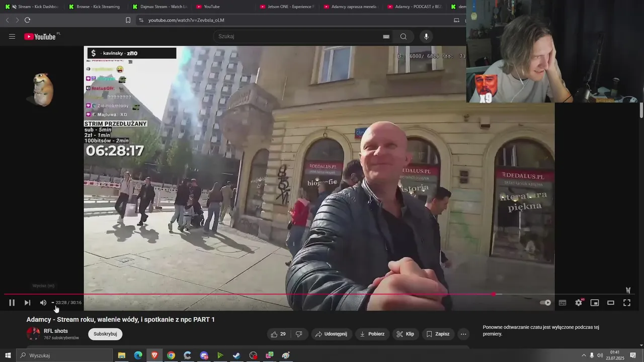
Task: Click the Udostępnij share button
Action: (x=331, y=334)
